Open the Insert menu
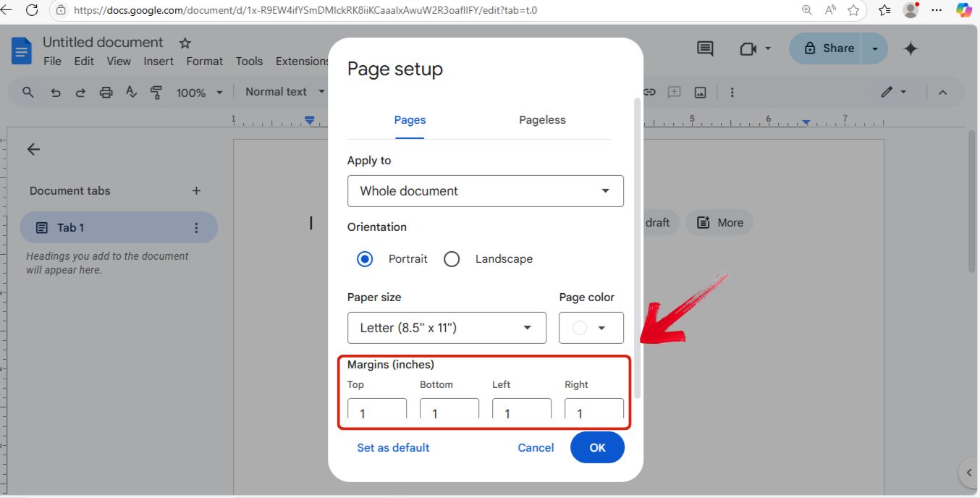This screenshot has width=980, height=498. (158, 61)
